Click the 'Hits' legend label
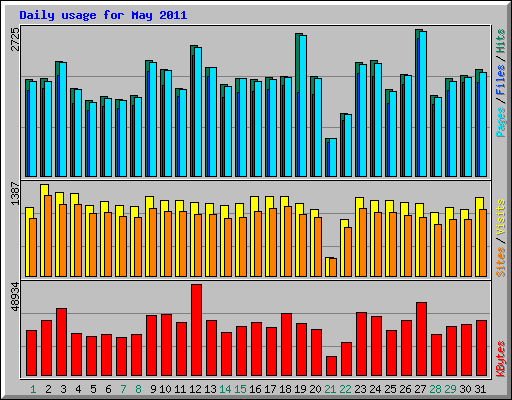The width and height of the screenshot is (512, 400). point(500,41)
